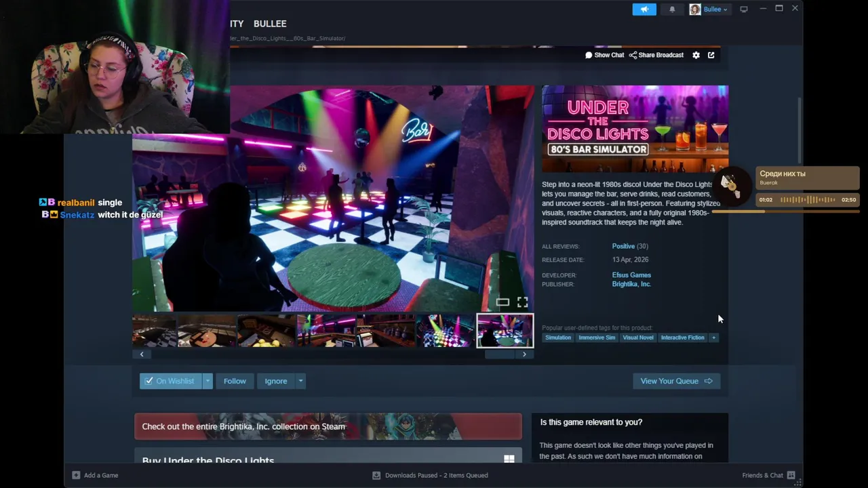Open the Brightika, Inc. collection banner

pos(328,426)
